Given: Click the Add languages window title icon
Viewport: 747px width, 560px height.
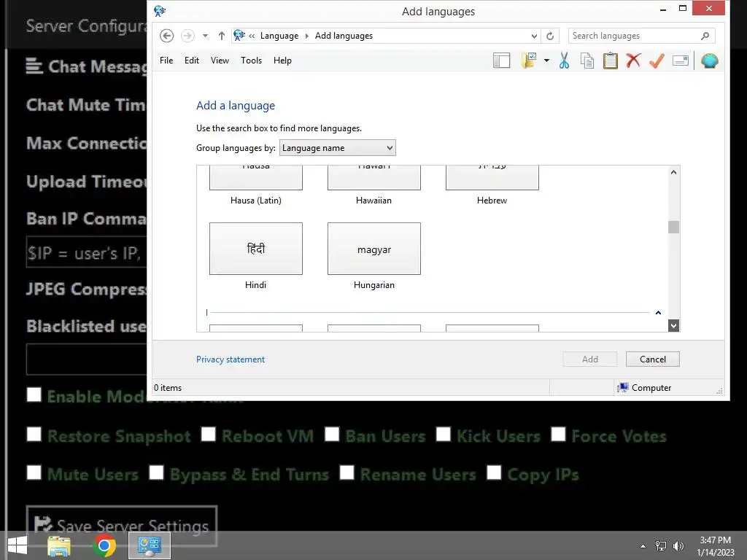Looking at the screenshot, I should tap(160, 11).
